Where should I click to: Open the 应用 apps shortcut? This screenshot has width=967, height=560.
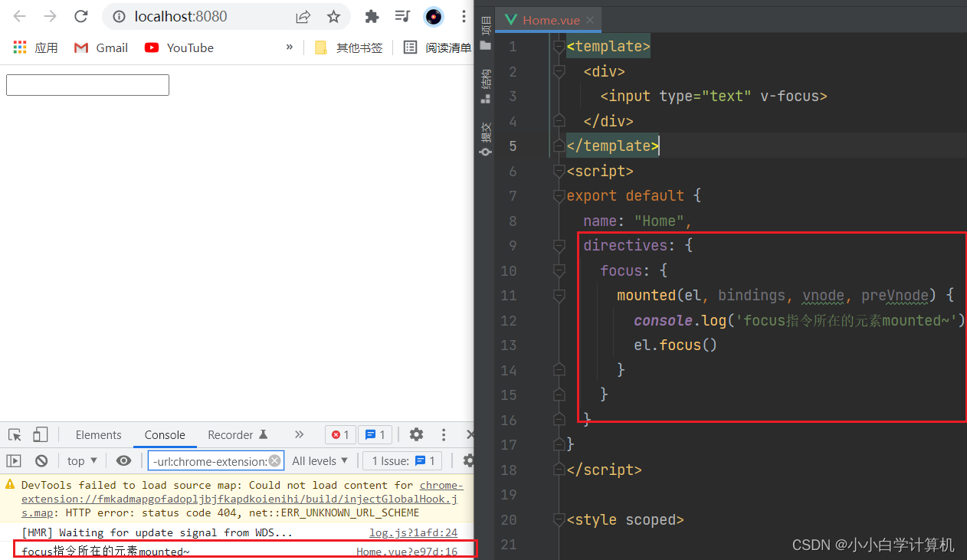tap(35, 47)
